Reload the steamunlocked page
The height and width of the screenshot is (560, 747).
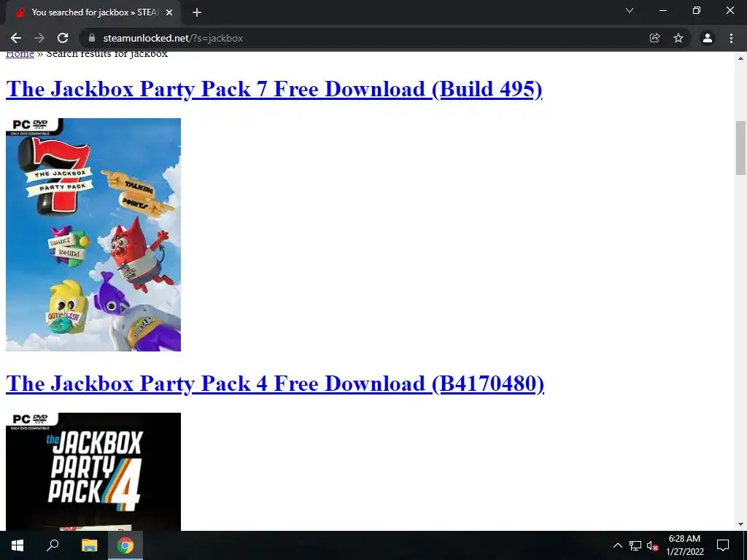coord(63,38)
